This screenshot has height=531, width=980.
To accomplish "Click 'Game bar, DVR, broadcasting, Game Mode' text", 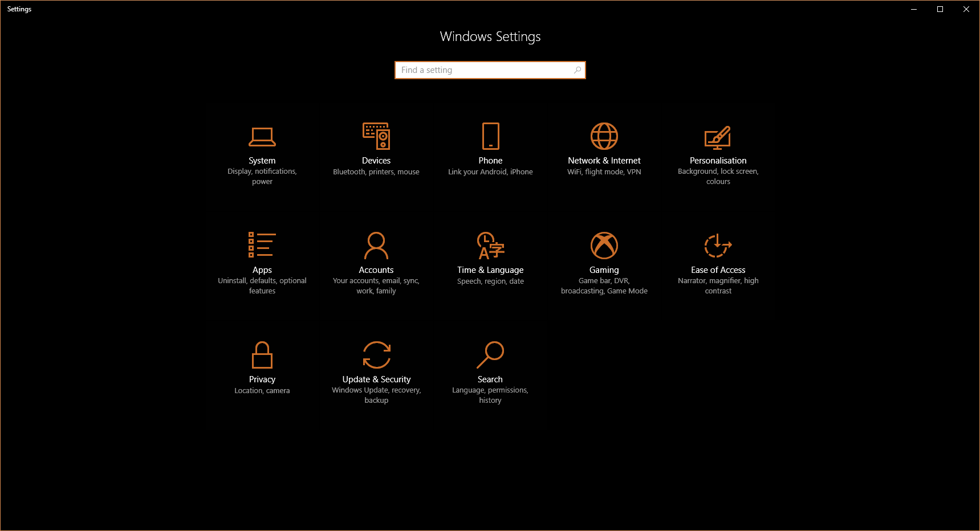I will [x=604, y=286].
